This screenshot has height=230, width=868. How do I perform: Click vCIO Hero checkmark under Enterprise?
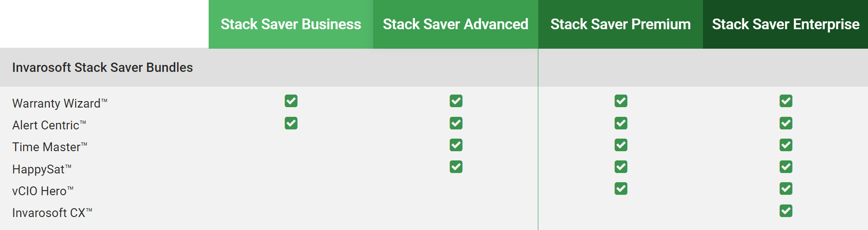click(786, 189)
